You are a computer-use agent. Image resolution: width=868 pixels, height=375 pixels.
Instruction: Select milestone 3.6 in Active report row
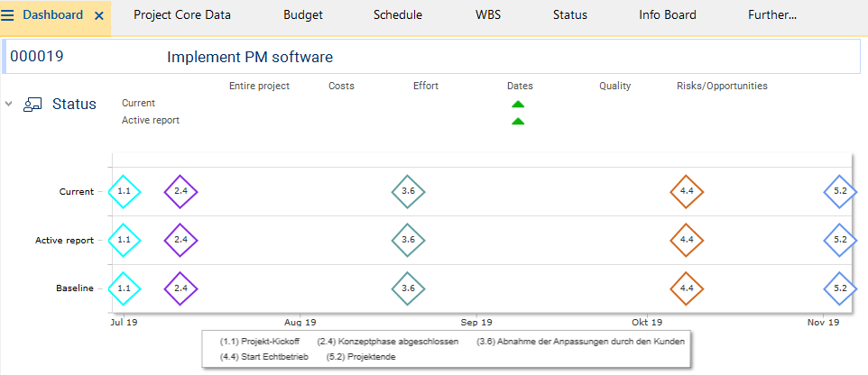pos(408,240)
